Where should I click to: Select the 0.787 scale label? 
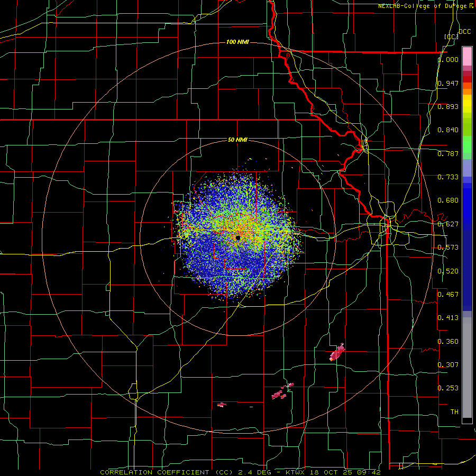pos(448,153)
